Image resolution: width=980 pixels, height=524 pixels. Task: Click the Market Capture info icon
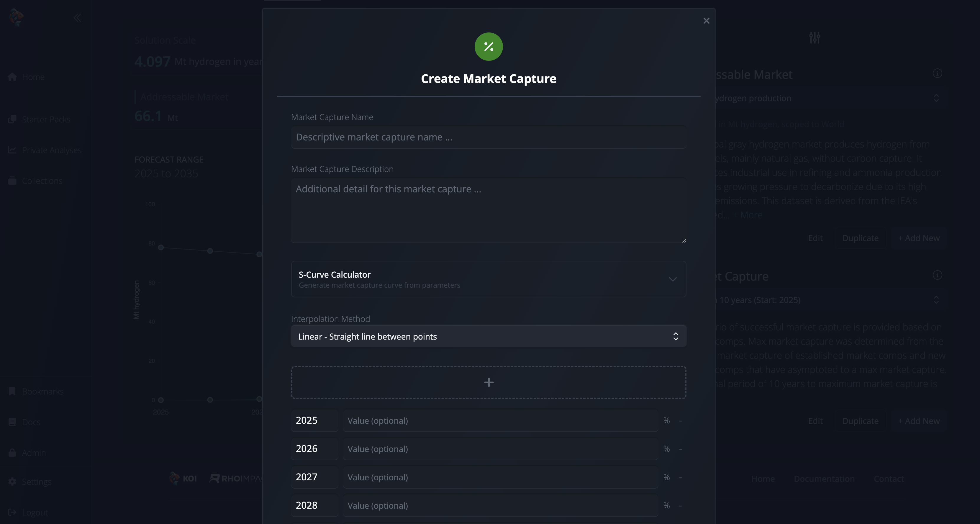pyautogui.click(x=937, y=275)
